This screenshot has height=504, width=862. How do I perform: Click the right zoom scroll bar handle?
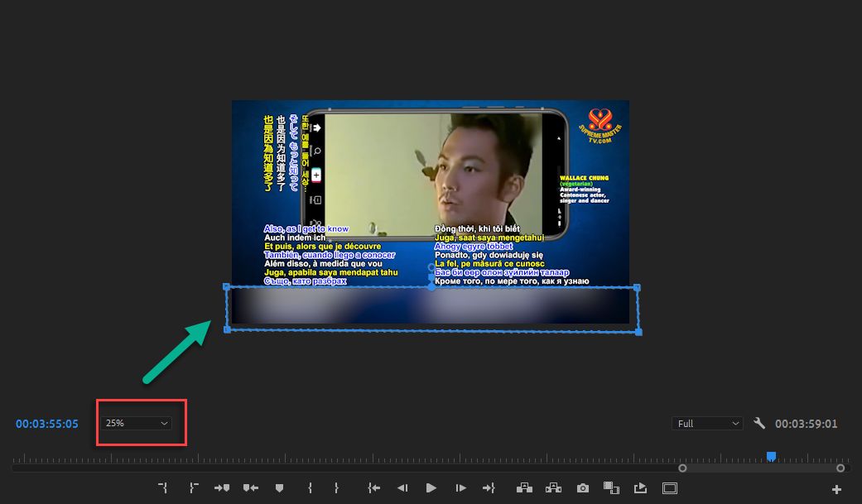point(840,468)
